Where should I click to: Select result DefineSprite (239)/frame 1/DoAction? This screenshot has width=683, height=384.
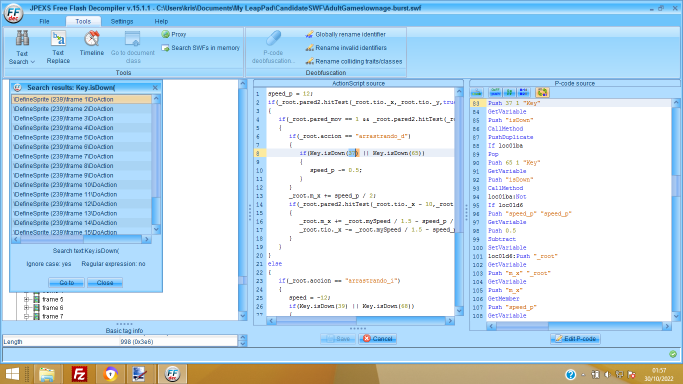click(x=81, y=99)
